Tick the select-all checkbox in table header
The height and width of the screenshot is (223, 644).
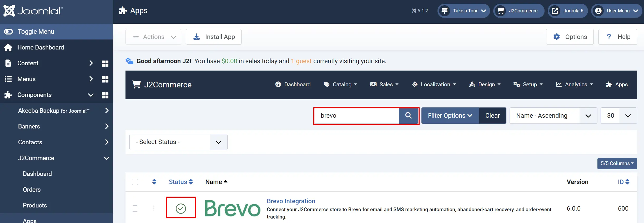coord(135,182)
